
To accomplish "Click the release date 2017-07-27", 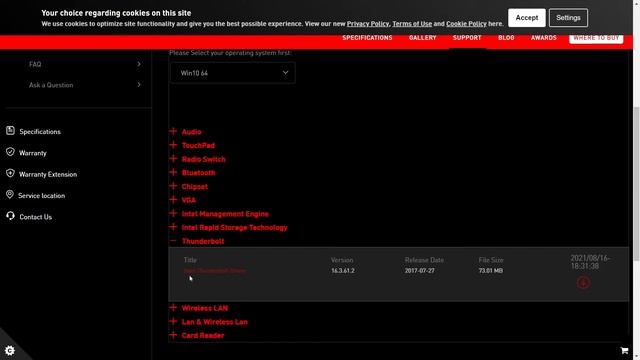I will [x=420, y=271].
